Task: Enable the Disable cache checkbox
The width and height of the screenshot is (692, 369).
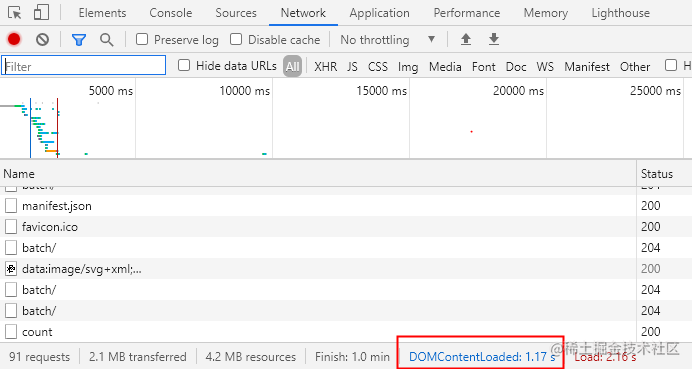Action: coord(236,39)
